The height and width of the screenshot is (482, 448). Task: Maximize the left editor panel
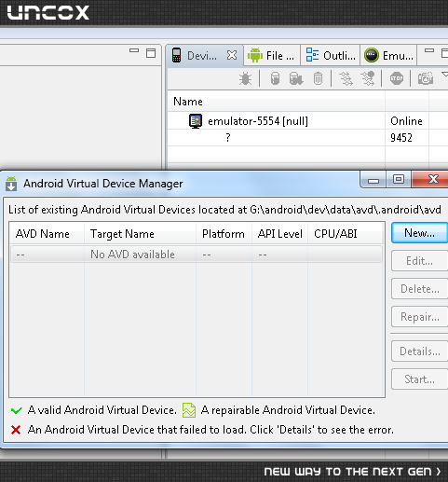point(151,53)
